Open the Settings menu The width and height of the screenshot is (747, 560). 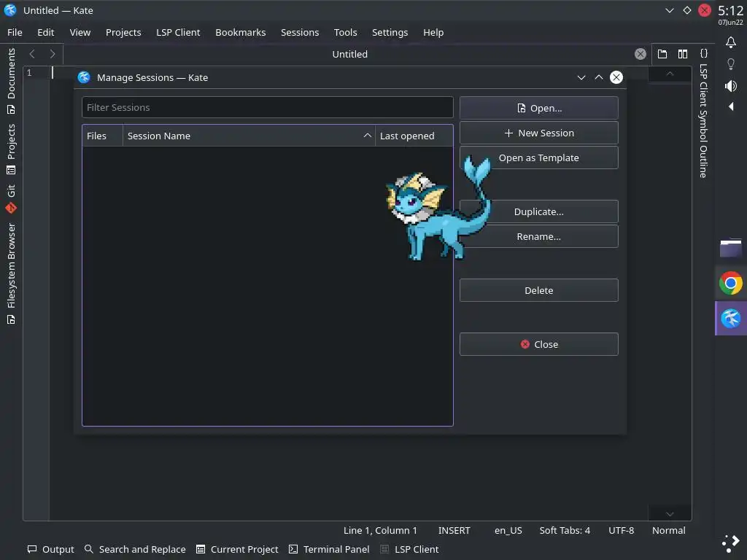point(390,32)
